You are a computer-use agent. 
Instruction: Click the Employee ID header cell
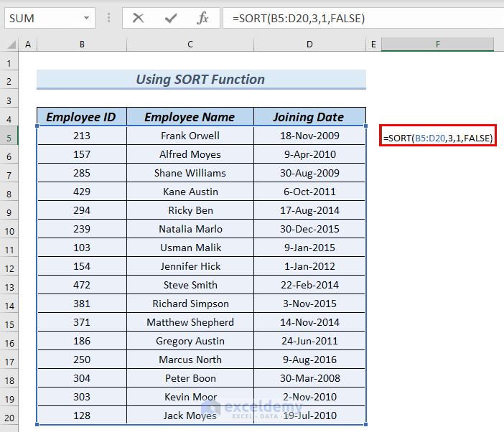(82, 117)
